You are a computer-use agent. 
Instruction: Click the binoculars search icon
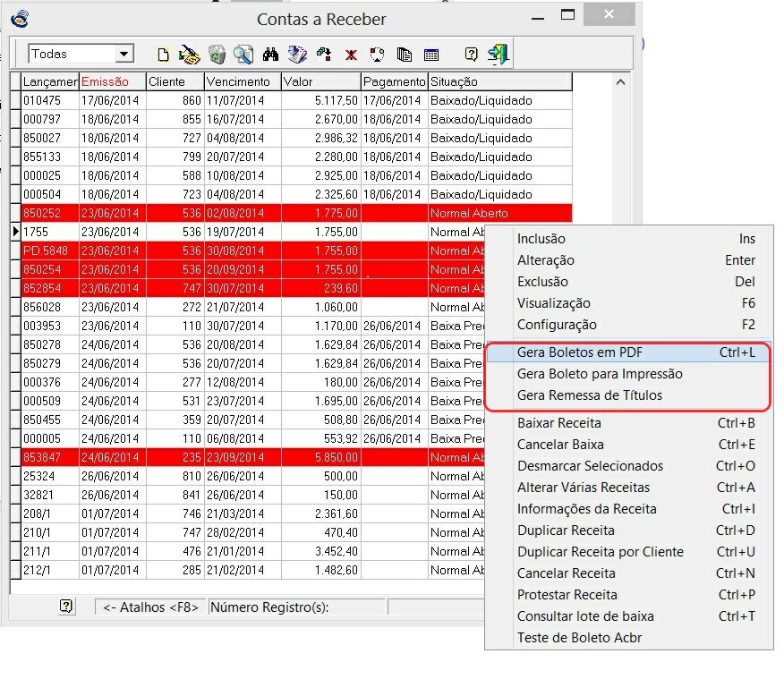tap(270, 55)
